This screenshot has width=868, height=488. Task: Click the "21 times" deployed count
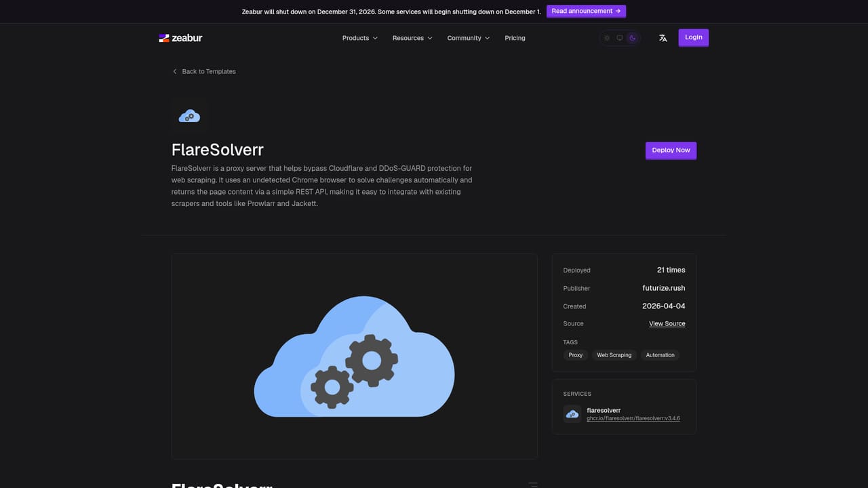click(x=671, y=270)
